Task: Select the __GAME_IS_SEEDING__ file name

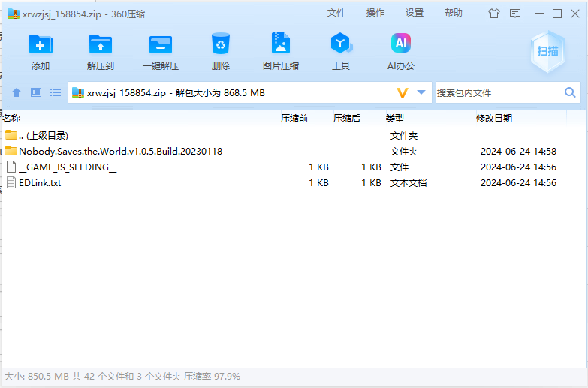Action: coord(68,167)
